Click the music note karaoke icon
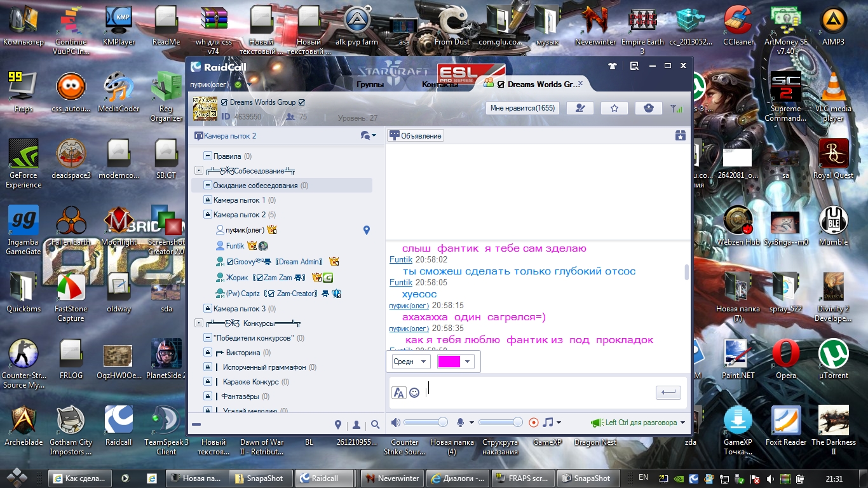Image resolution: width=868 pixels, height=488 pixels. 548,423
